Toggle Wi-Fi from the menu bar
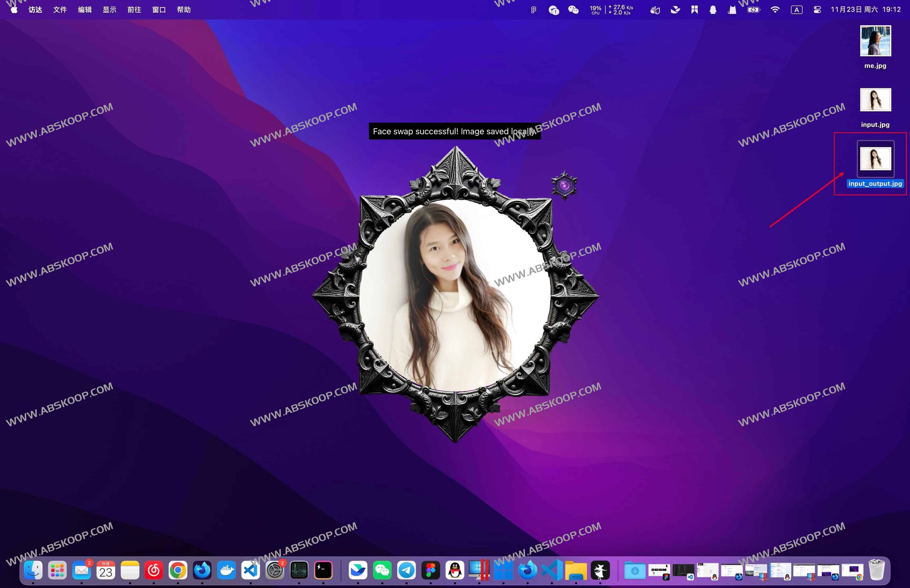This screenshot has height=588, width=910. 775,9
